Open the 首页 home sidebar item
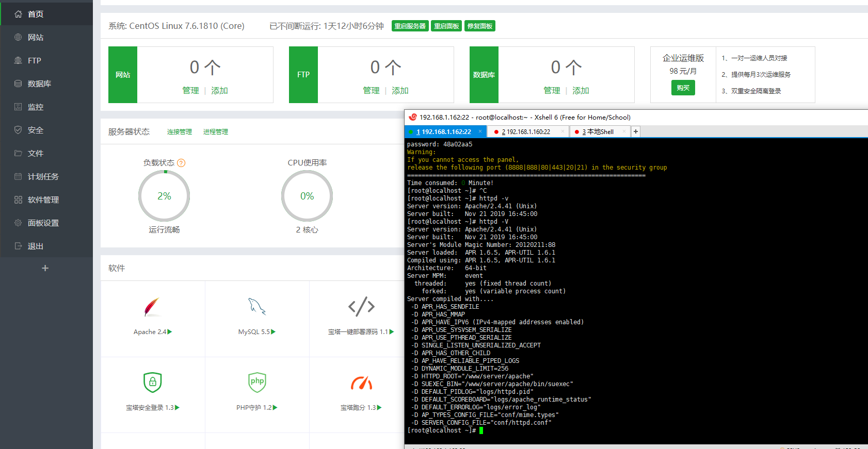Screen dimensions: 868x449 [46, 14]
